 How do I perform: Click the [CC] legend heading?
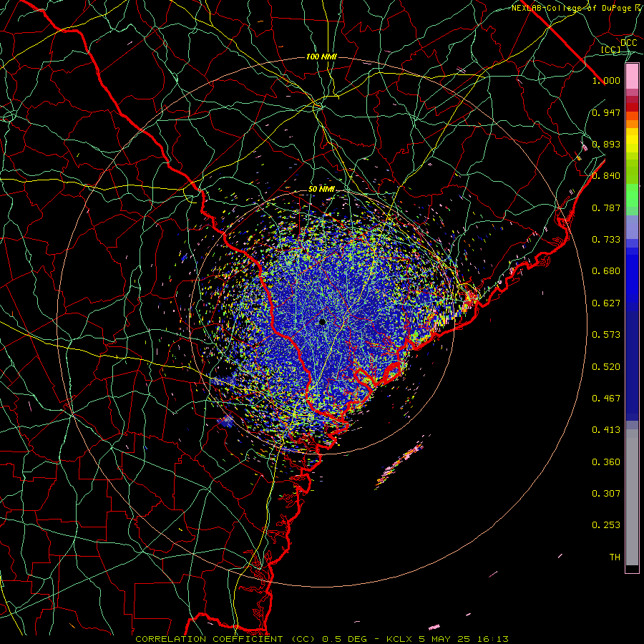(611, 49)
